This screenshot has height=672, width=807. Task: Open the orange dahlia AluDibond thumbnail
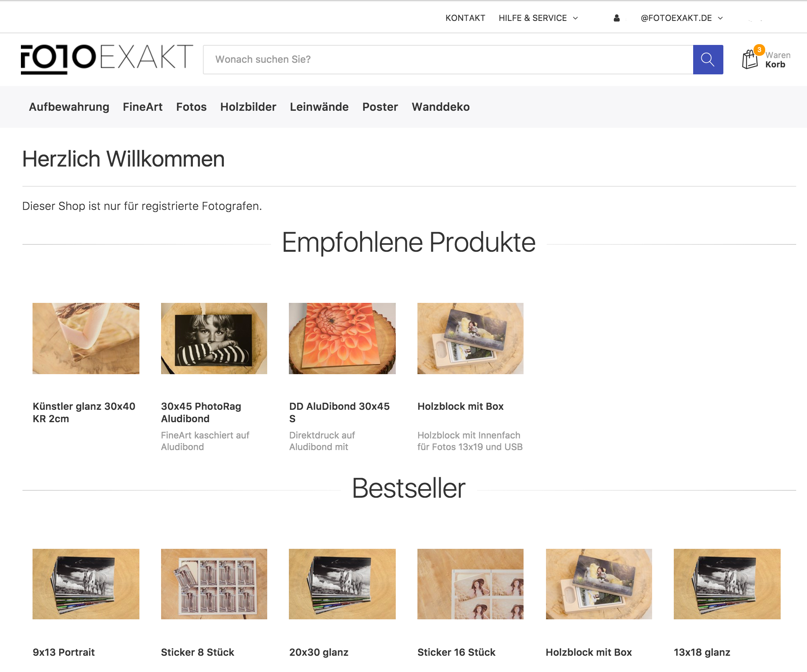pos(342,339)
